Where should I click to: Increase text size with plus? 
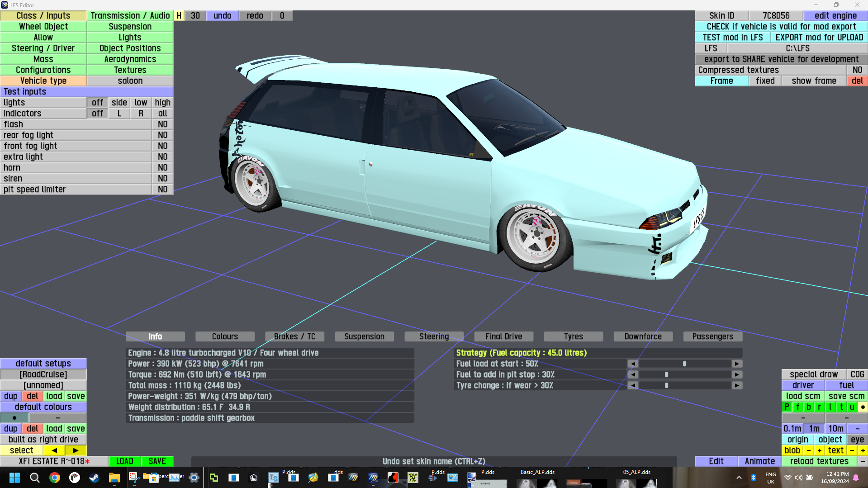[863, 450]
